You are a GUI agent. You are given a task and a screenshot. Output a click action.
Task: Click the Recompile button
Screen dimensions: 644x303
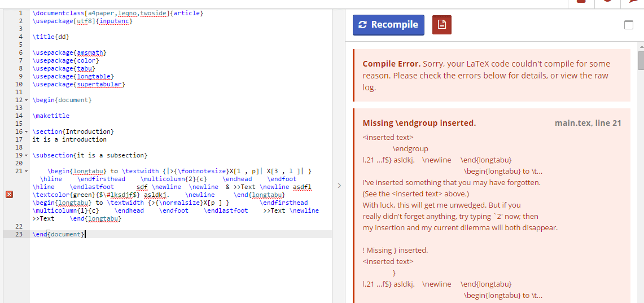(388, 25)
